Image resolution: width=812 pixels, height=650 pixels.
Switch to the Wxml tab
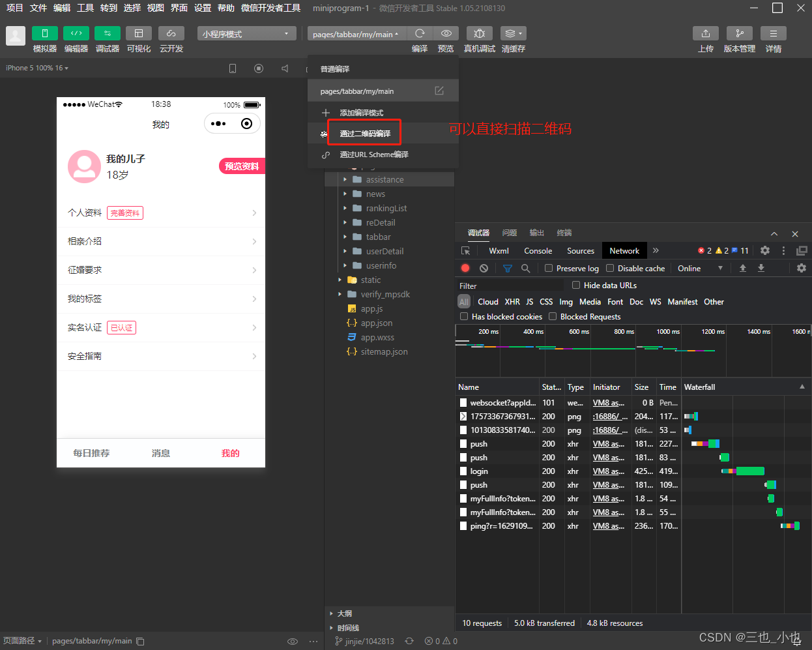499,250
